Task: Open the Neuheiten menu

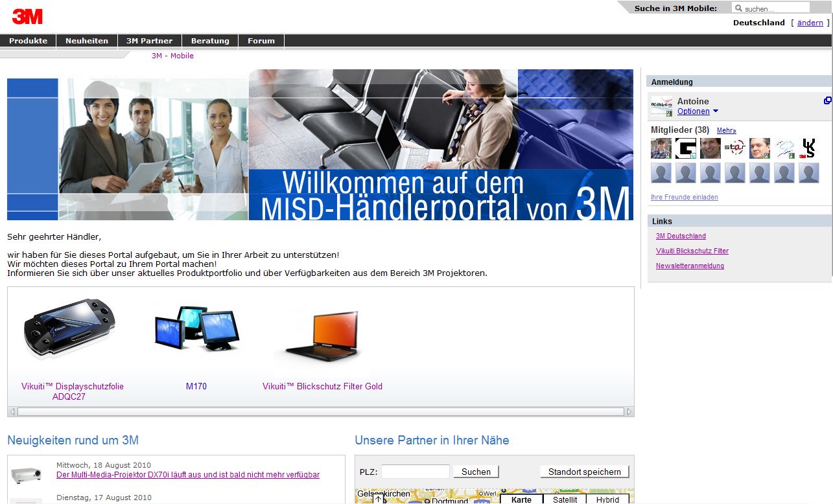Action: pyautogui.click(x=87, y=41)
